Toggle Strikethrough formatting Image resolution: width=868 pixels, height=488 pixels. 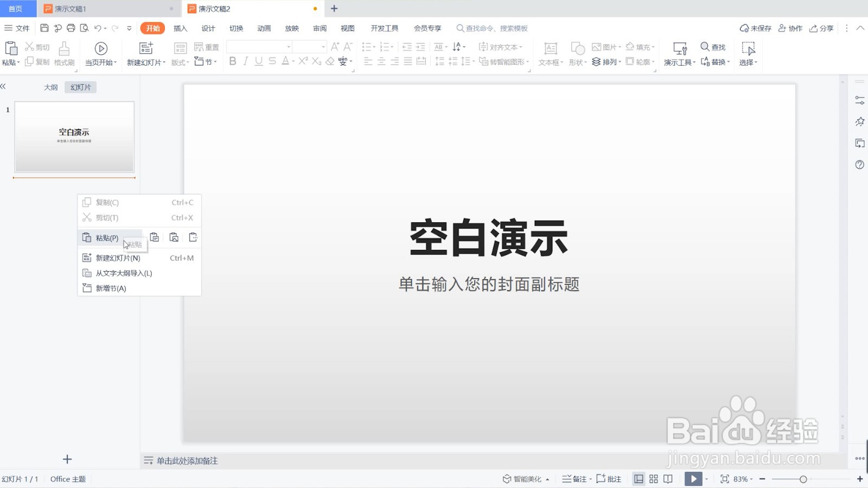click(x=272, y=61)
